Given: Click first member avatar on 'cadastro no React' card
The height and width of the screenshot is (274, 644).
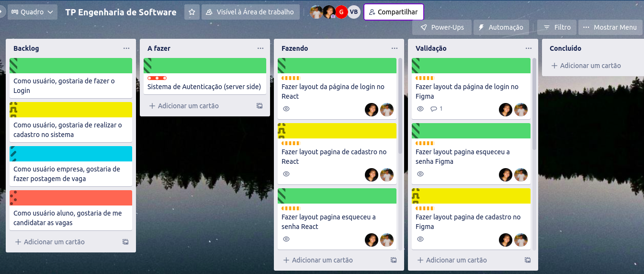Looking at the screenshot, I should coord(372,175).
